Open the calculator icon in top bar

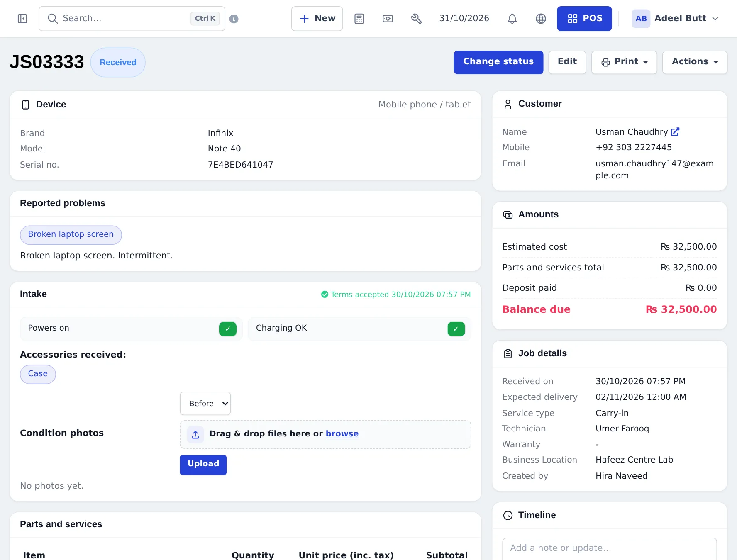click(359, 19)
